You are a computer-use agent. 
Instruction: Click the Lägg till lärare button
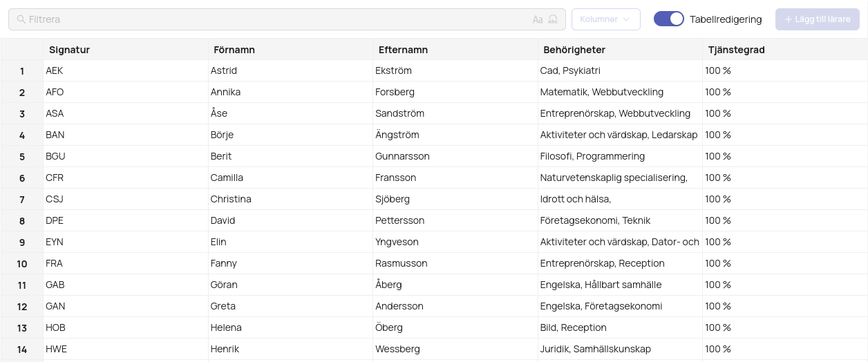click(818, 19)
